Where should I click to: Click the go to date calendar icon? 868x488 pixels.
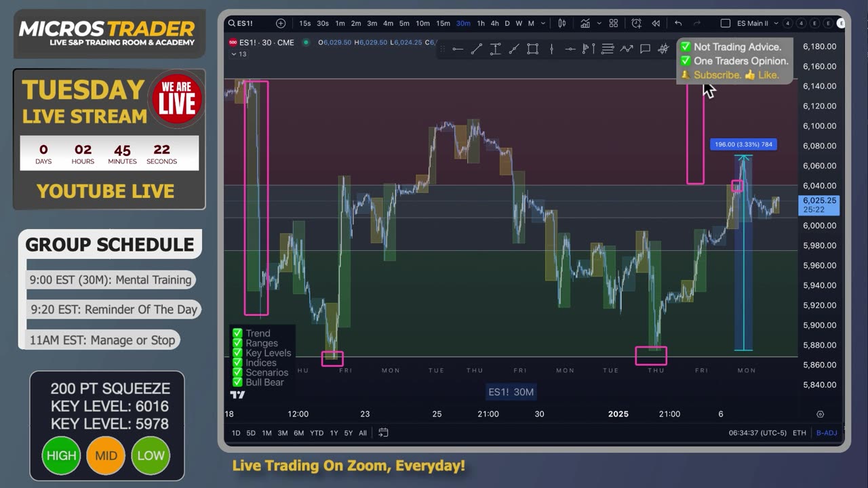point(383,432)
